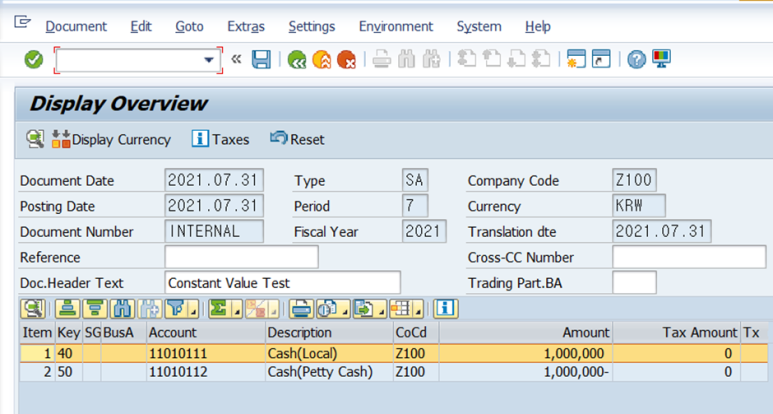Open the Goto menu
Viewport: 773px width, 414px height.
189,26
